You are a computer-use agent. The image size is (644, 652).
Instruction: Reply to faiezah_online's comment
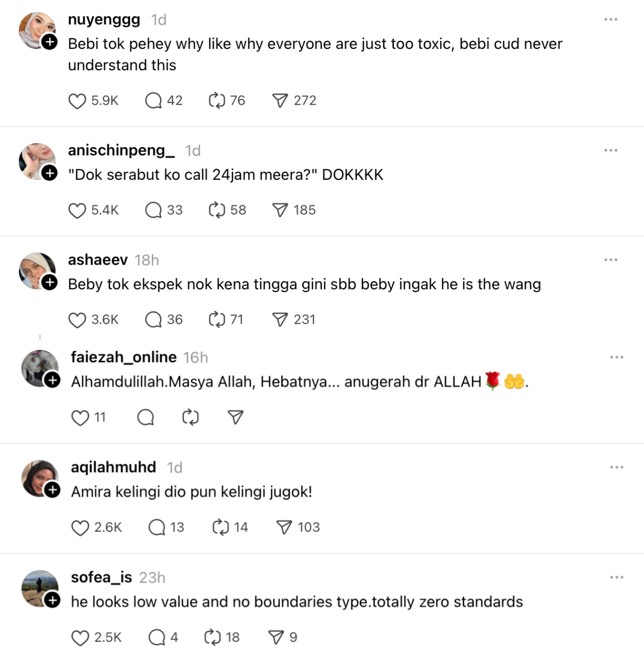coord(145,417)
